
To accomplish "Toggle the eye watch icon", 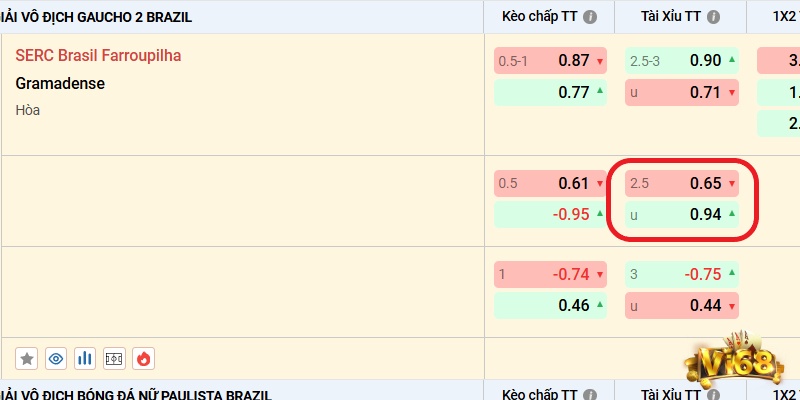I will point(56,359).
